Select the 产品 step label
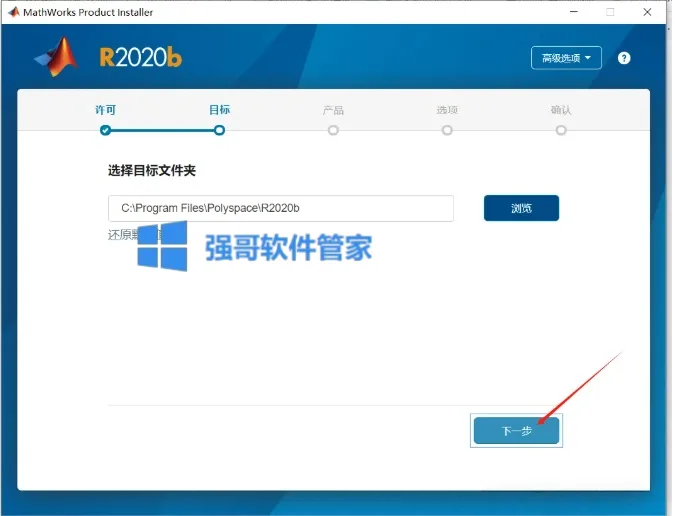Screen dimensions: 675x516 [x=333, y=111]
